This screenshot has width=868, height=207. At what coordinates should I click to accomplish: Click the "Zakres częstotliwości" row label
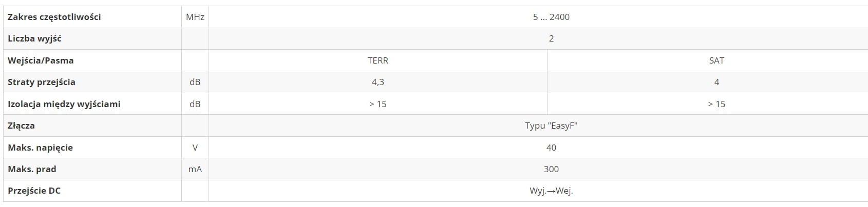click(54, 17)
